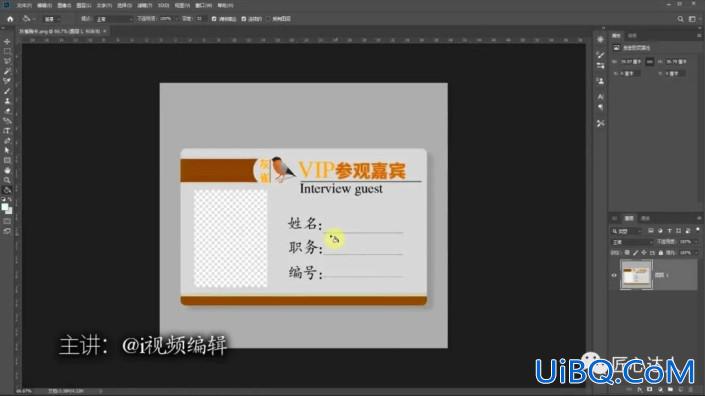Select the Rectangle shape tool

click(x=7, y=160)
